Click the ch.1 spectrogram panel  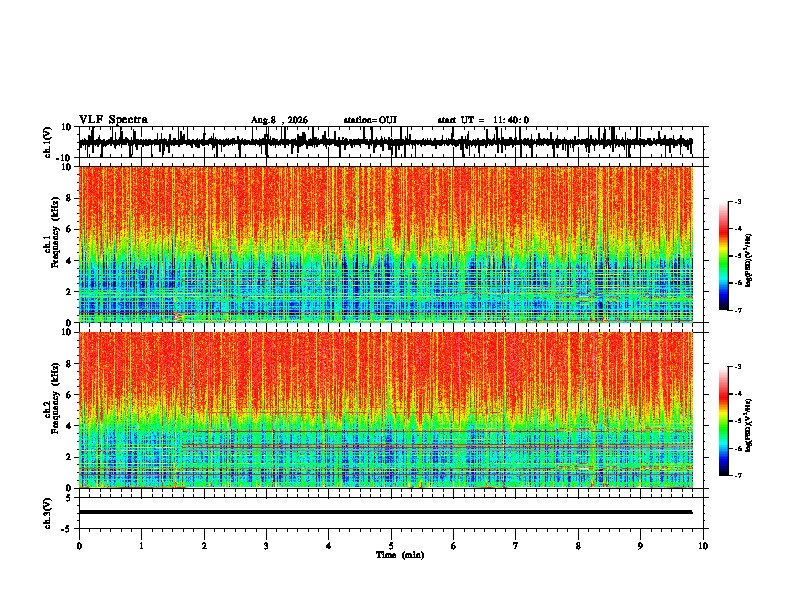[x=386, y=244]
